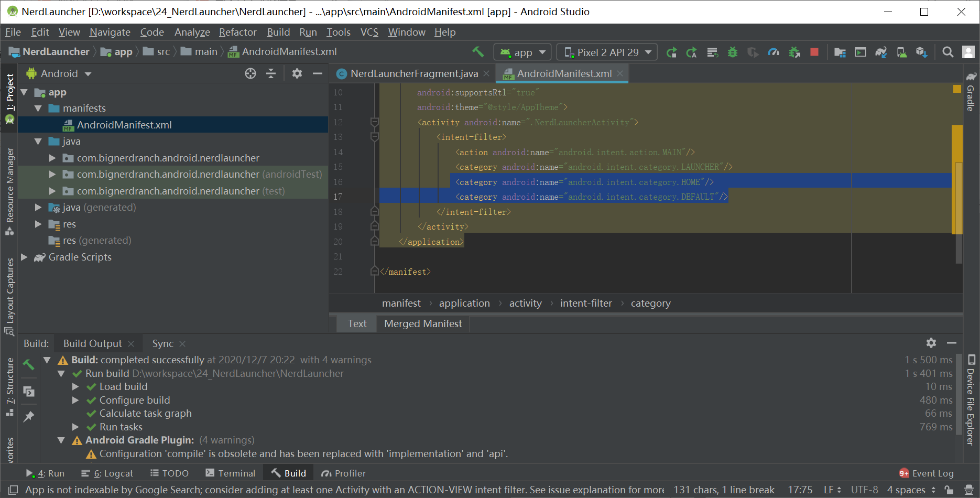Click the Search Everywhere magnifier icon

click(x=948, y=52)
